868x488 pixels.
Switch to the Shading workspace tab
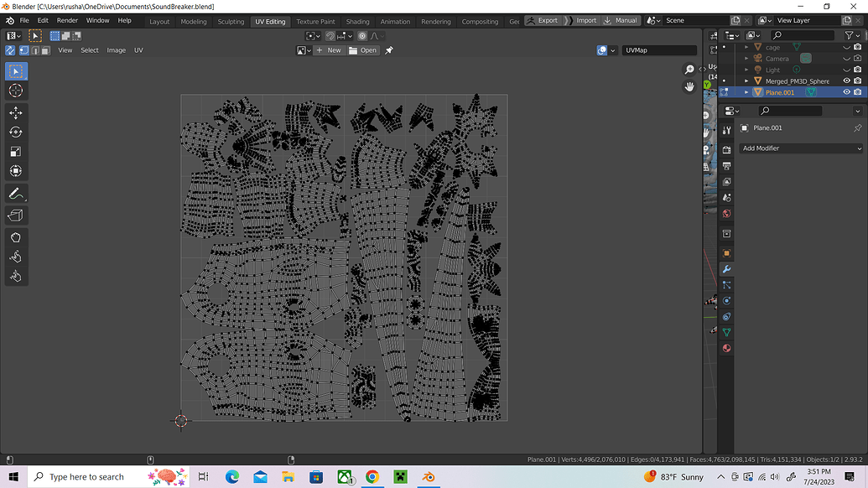357,22
